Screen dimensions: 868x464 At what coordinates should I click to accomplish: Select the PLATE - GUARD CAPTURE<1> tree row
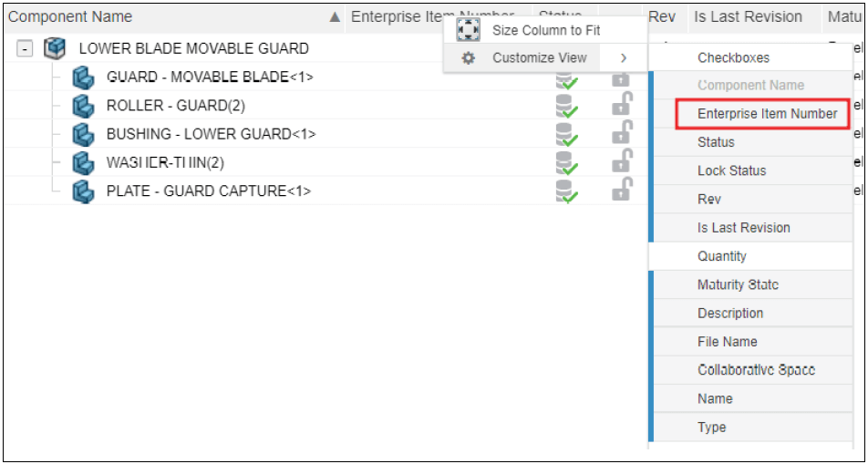pos(209,191)
